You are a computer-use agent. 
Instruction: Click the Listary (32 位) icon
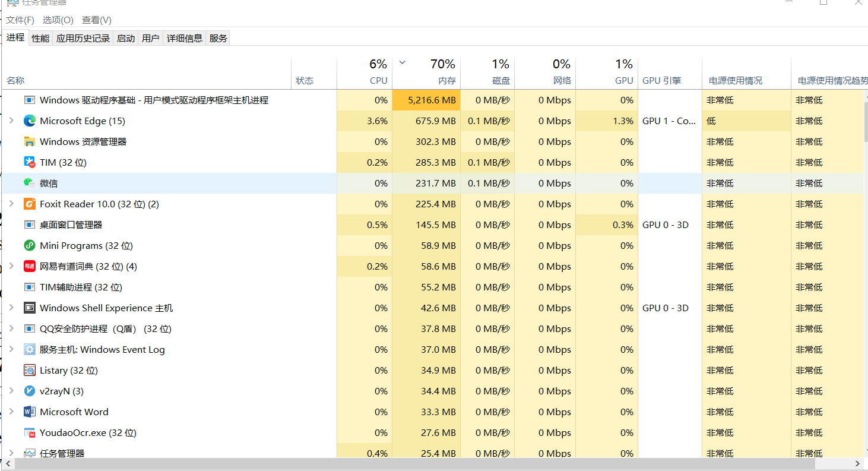click(30, 370)
